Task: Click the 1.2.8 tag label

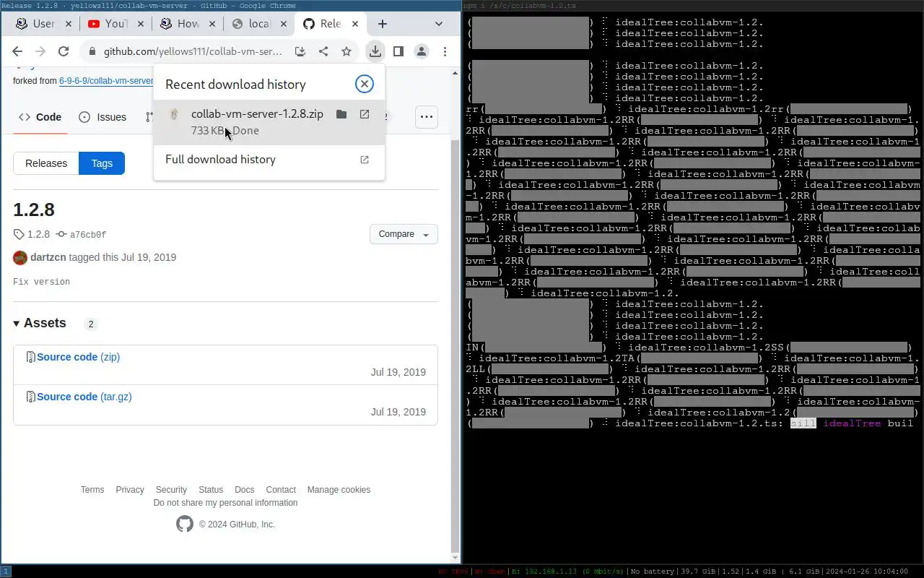Action: pyautogui.click(x=32, y=235)
